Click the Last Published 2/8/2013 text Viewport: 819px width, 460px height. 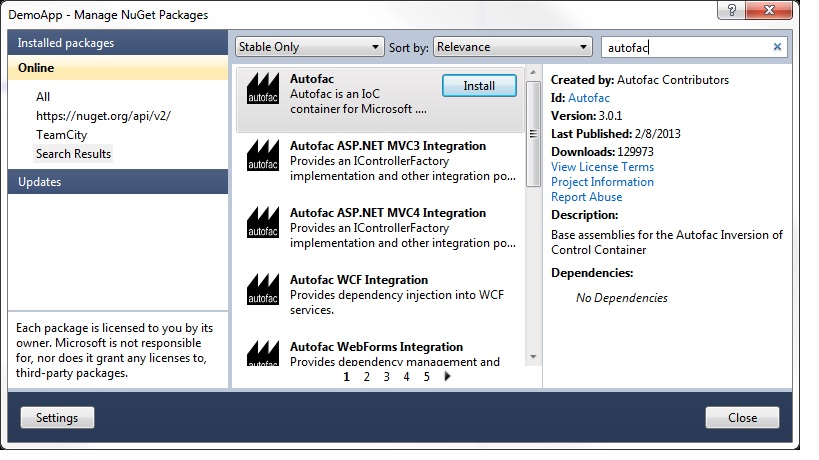tap(616, 134)
